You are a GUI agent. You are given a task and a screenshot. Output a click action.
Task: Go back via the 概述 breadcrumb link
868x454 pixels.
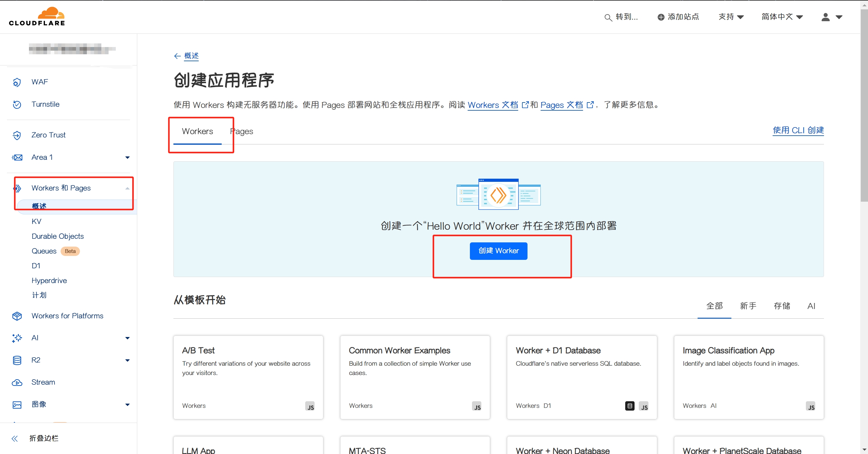(191, 56)
